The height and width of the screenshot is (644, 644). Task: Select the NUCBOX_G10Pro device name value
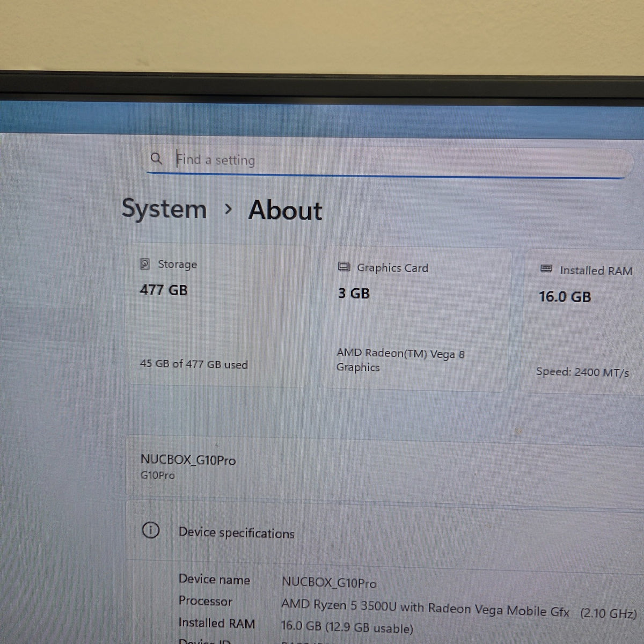click(x=329, y=583)
